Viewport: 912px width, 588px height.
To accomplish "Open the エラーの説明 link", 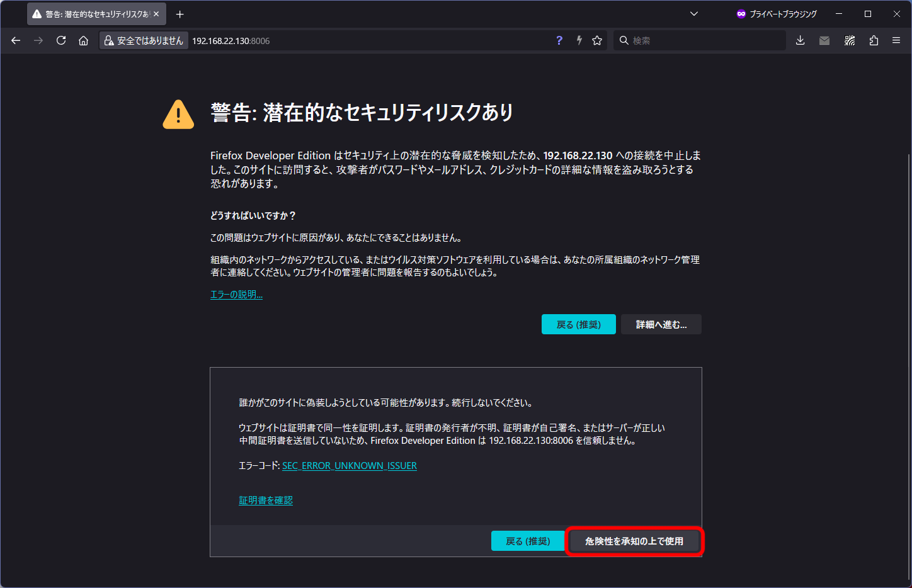I will [236, 295].
